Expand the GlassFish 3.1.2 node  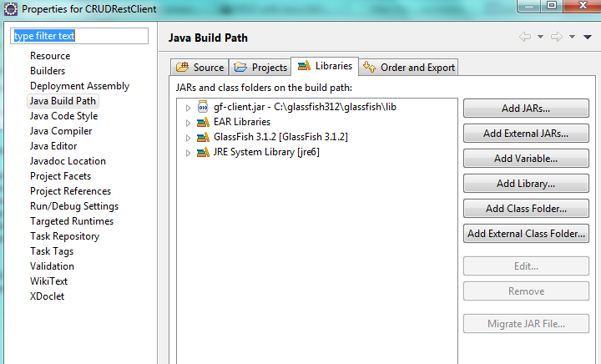coord(189,137)
